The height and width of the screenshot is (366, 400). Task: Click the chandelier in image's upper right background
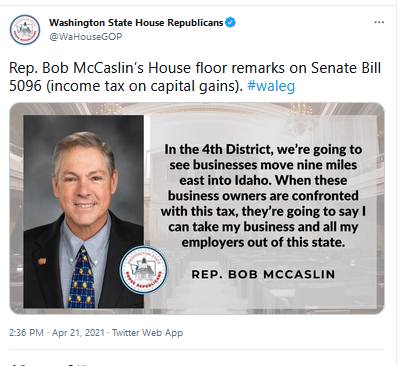[298, 117]
